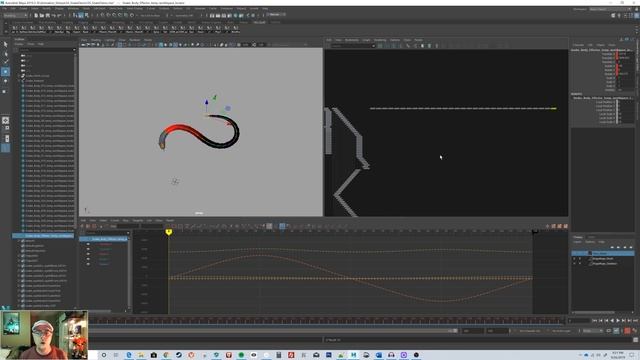
Task: Click the Snap to grids icon
Action: pos(103,16)
